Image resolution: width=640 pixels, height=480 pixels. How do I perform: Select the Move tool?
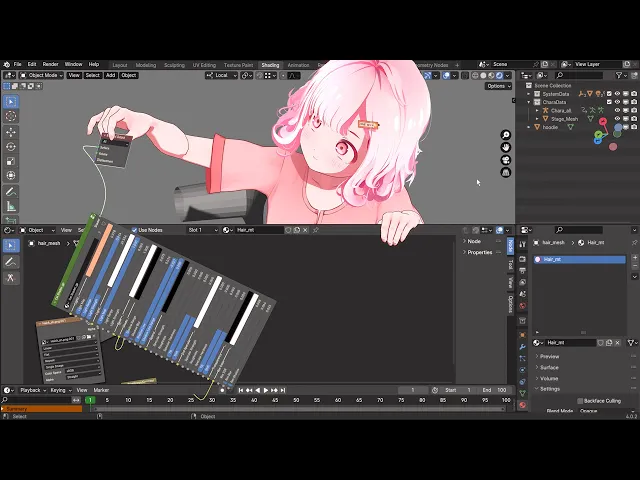click(x=11, y=132)
